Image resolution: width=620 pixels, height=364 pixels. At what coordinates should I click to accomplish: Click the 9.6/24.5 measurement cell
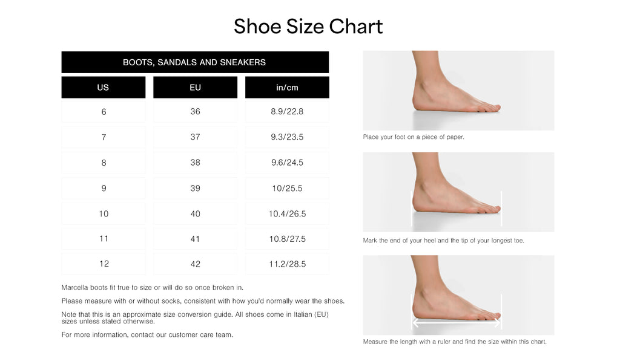(287, 163)
